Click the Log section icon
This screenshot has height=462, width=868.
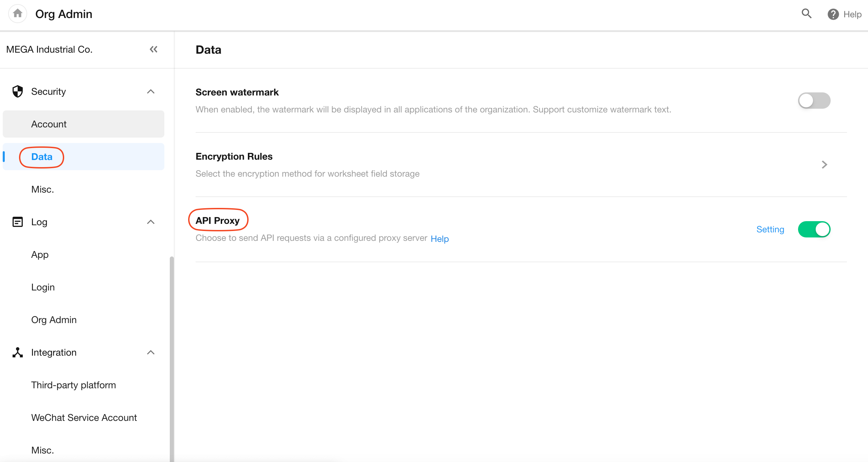pos(17,222)
